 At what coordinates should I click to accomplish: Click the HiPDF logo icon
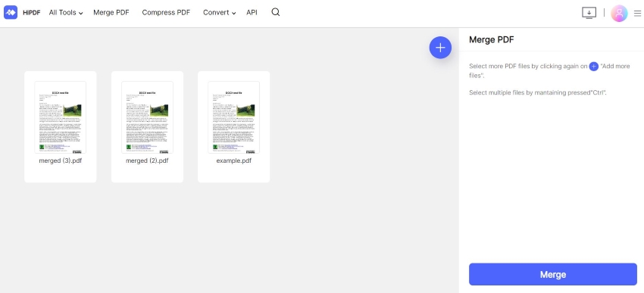(x=11, y=12)
